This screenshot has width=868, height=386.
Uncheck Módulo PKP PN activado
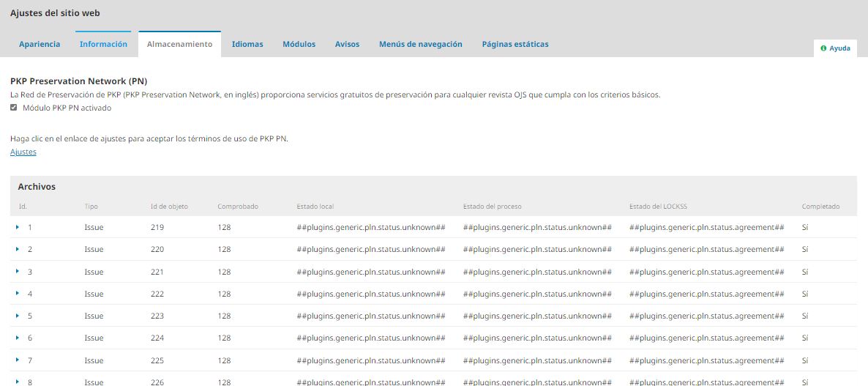click(14, 108)
